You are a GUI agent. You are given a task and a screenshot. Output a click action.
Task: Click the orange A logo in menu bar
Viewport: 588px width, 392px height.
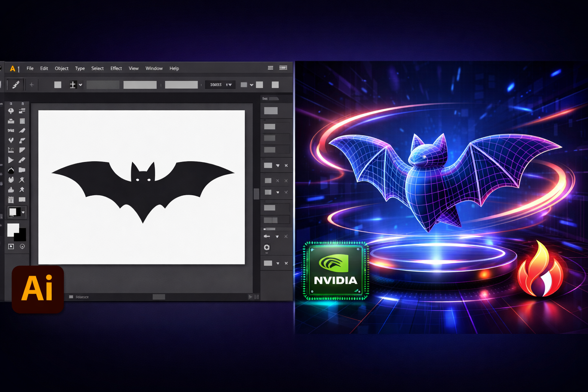(13, 69)
